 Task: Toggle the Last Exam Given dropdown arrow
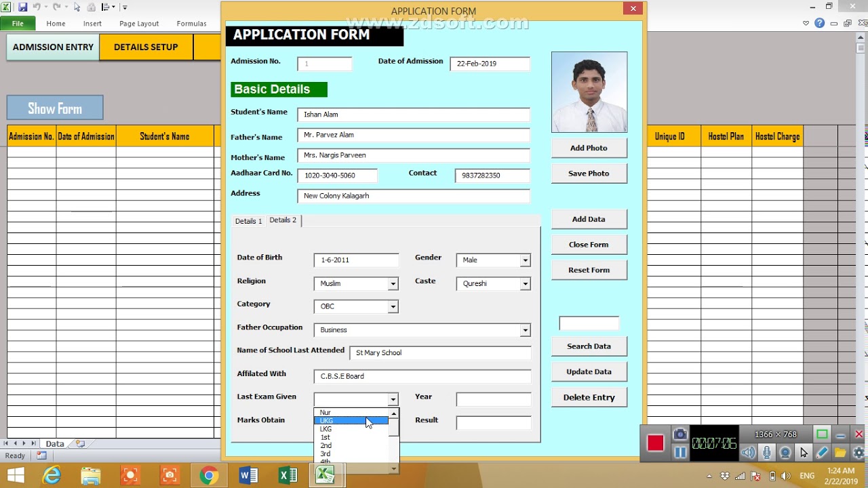tap(393, 399)
